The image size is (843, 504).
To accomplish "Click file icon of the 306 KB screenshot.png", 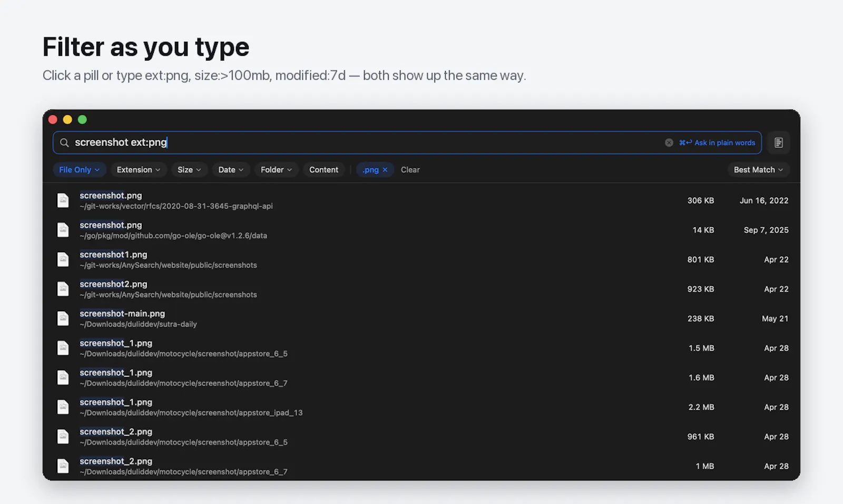I will coord(63,200).
